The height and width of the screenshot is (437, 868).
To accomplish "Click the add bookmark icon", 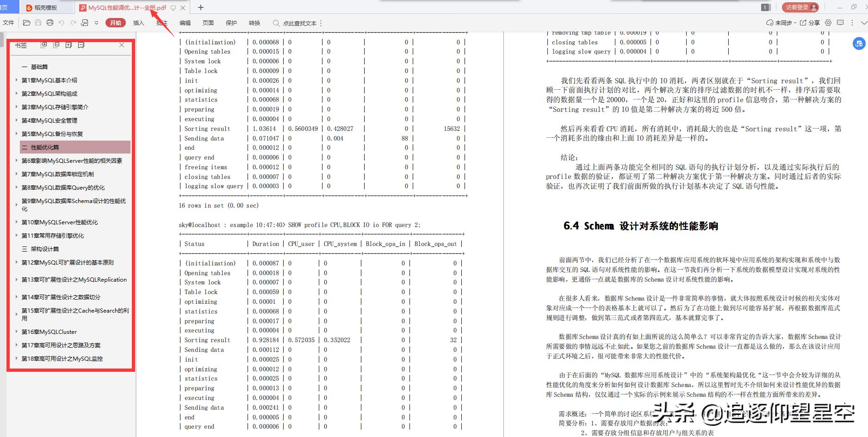I will coord(69,45).
